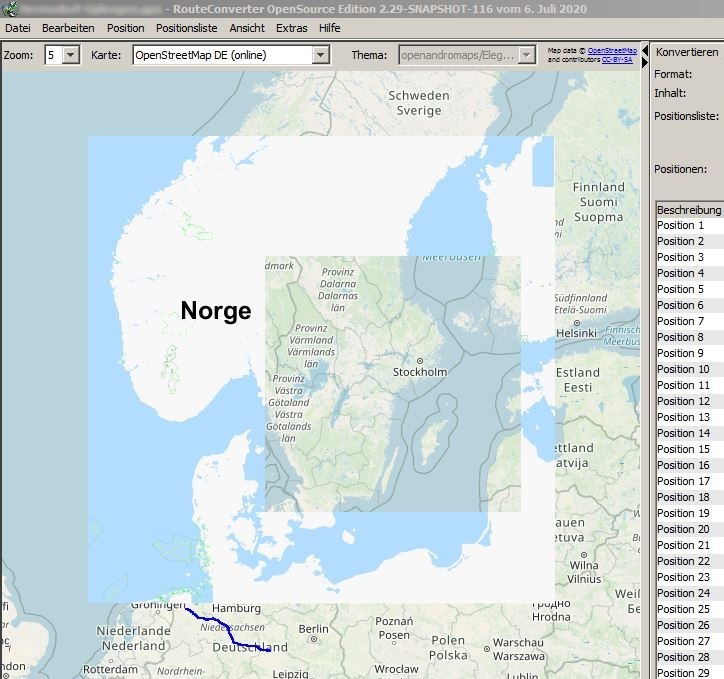Follow the OpenStreetMap attribution link

pyautogui.click(x=612, y=50)
